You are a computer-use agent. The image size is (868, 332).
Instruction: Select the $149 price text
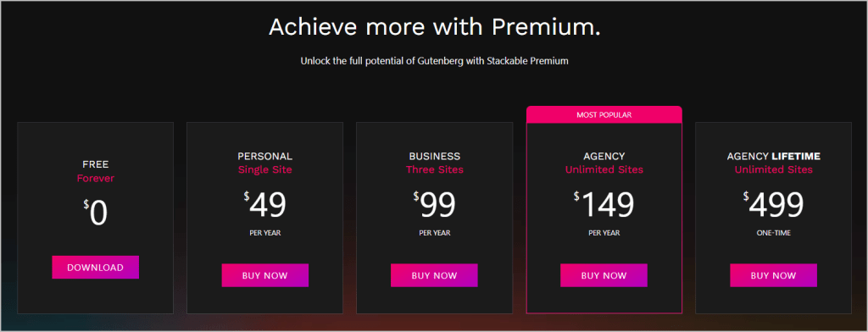604,204
